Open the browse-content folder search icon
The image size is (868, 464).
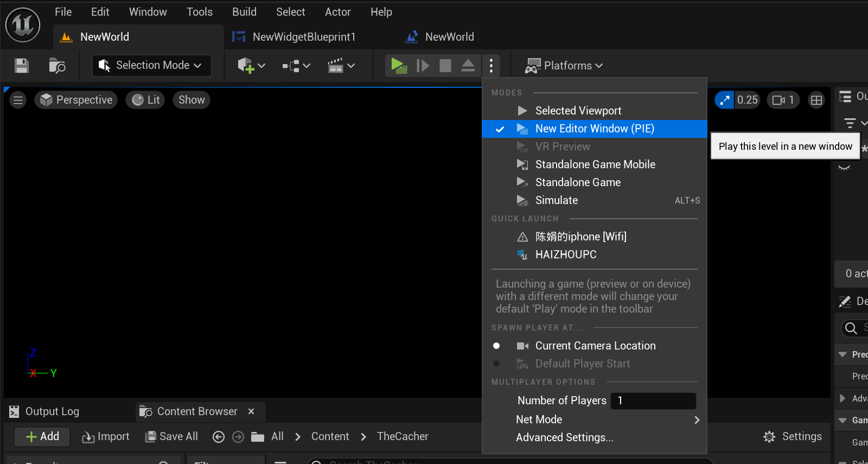tap(57, 66)
